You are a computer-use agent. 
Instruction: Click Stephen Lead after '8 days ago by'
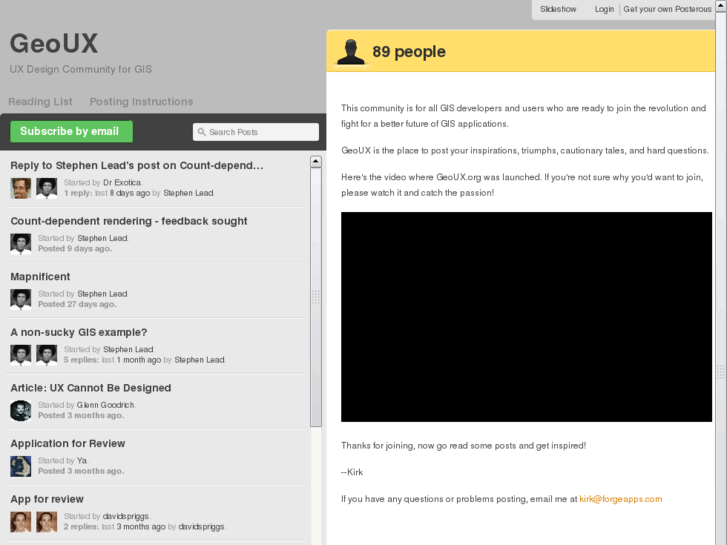pyautogui.click(x=188, y=193)
